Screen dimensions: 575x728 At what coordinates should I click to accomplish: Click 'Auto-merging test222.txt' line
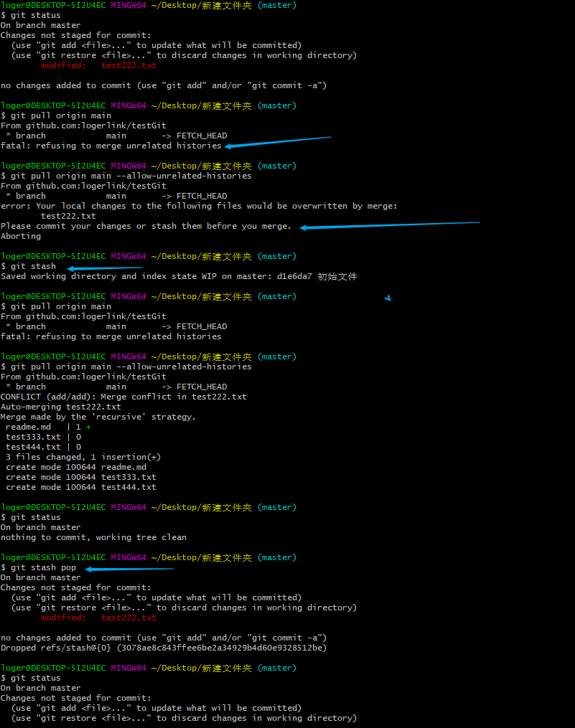[x=61, y=407]
